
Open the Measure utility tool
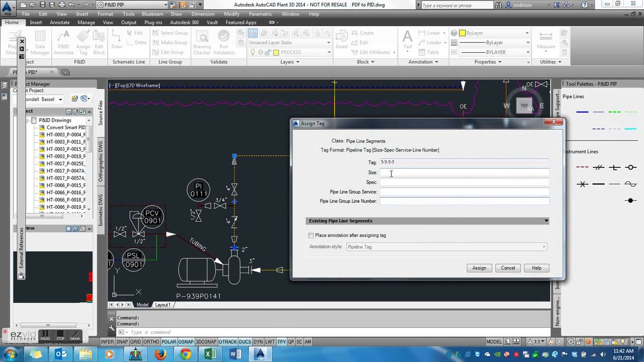pos(546,40)
